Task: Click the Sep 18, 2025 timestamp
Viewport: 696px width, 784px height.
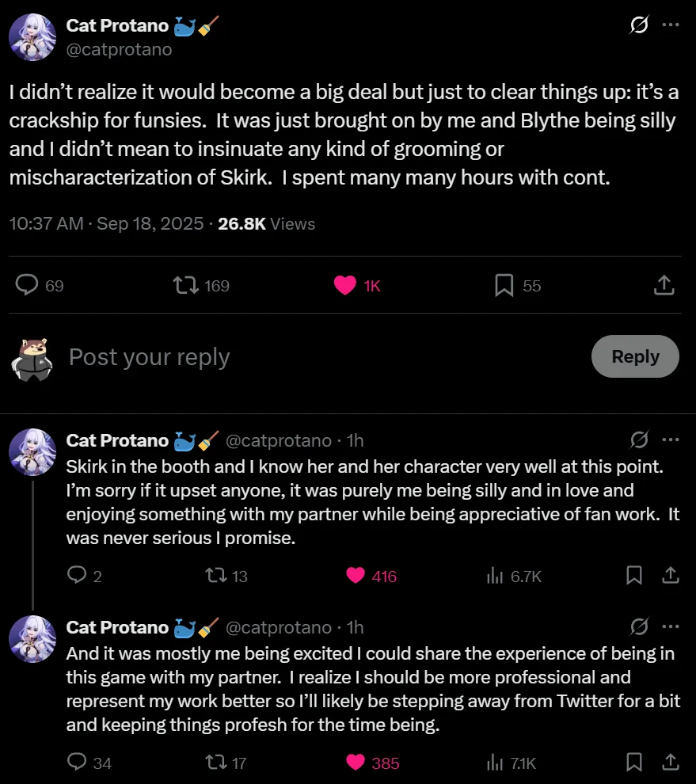Action: [150, 223]
